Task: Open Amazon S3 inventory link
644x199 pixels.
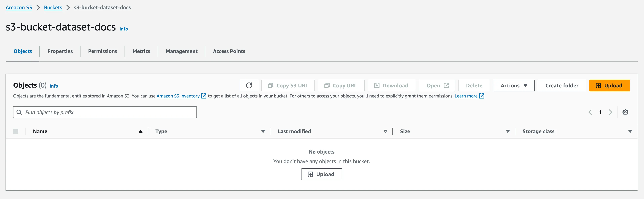Action: [178, 96]
